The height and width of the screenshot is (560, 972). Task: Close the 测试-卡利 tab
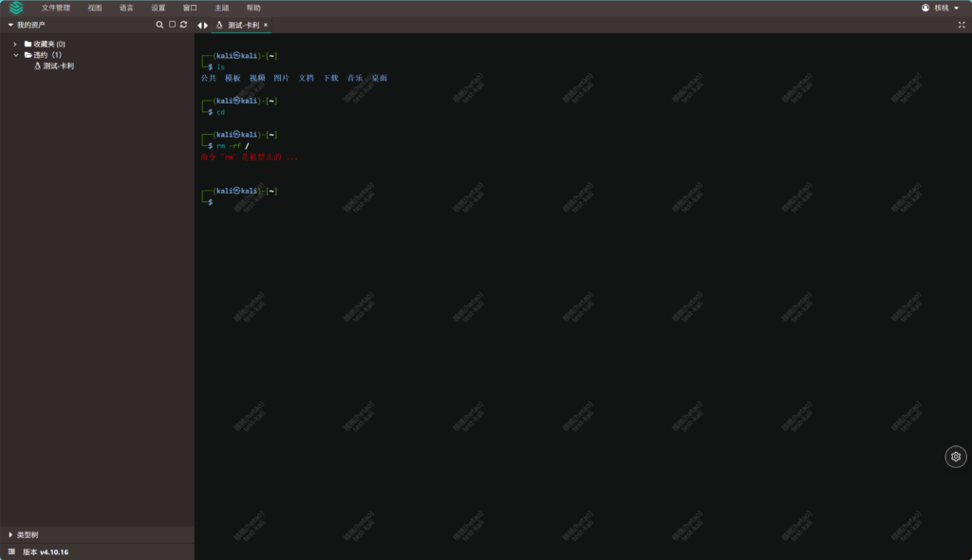pos(266,25)
